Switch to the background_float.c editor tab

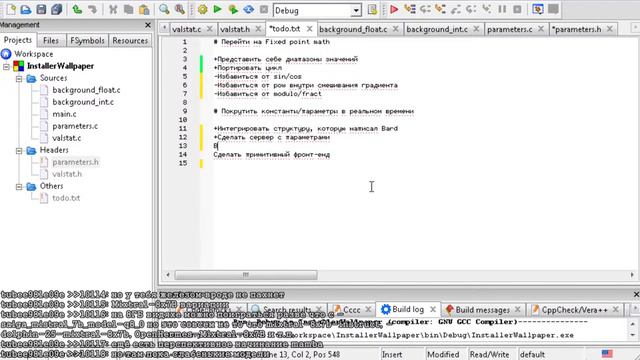[x=353, y=29]
